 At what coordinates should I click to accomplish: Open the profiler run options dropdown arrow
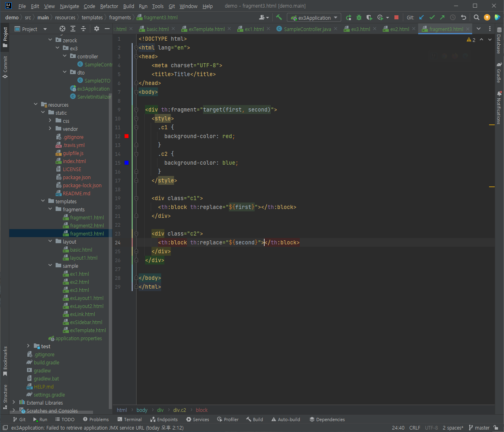pyautogui.click(x=388, y=18)
